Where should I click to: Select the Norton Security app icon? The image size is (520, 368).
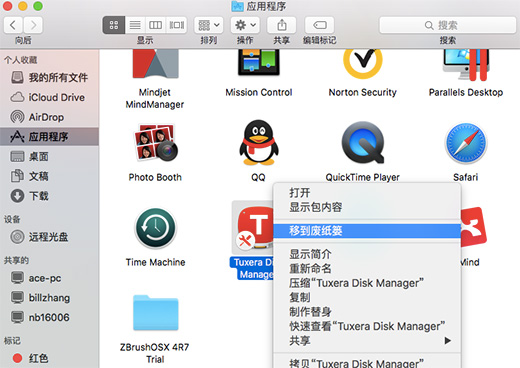pos(363,63)
